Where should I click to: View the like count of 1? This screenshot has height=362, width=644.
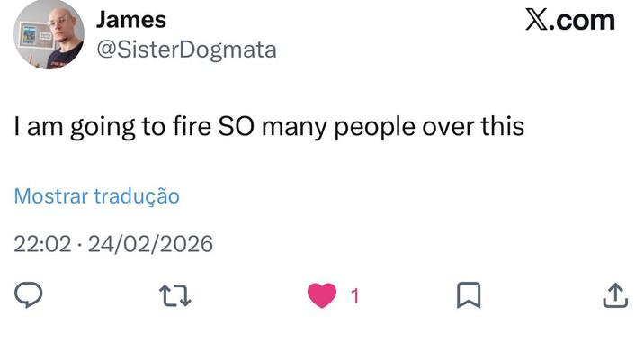[355, 295]
